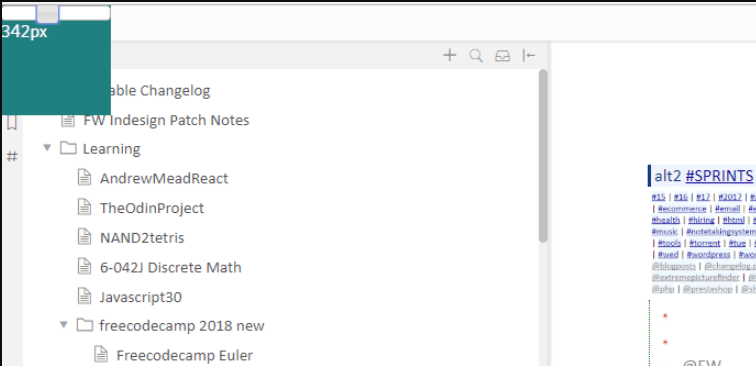The width and height of the screenshot is (756, 366).
Task: Open tags via the hash icon
Action: (x=12, y=156)
